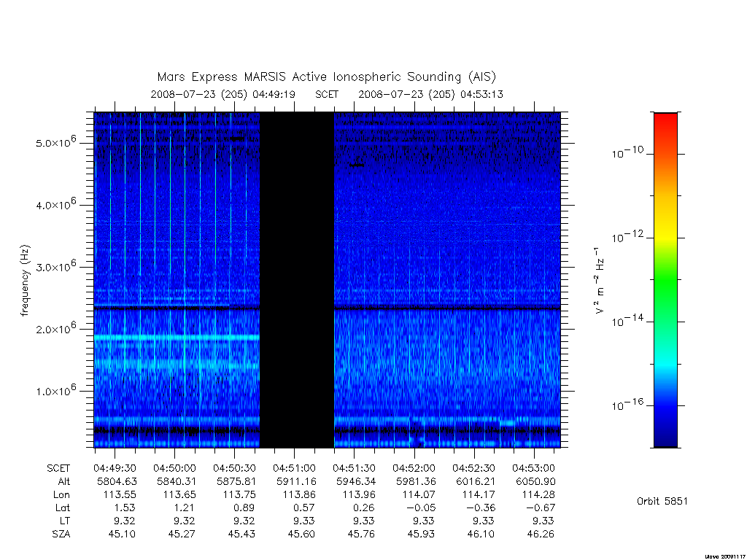This screenshot has width=747, height=560.
Task: Click the plot title MARSIS Active Ionospheric Sounding
Action: (326, 77)
